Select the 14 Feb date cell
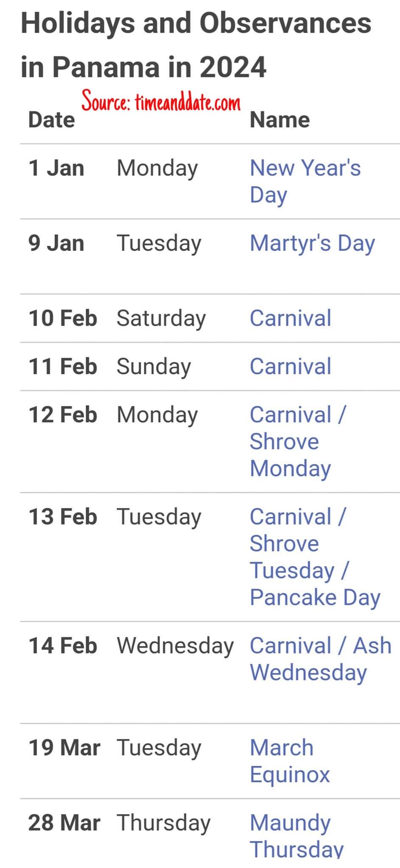The height and width of the screenshot is (868, 400). click(x=63, y=645)
